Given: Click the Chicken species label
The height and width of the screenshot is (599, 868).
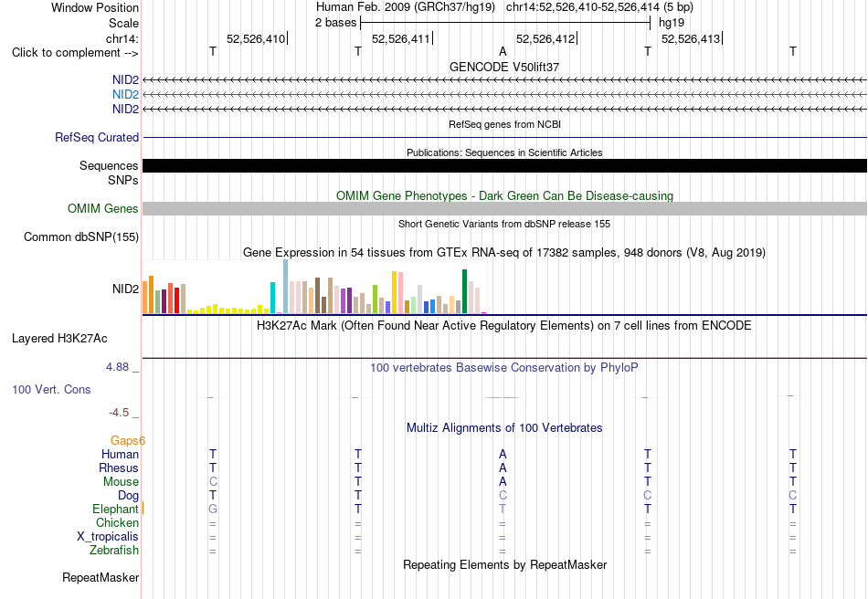Looking at the screenshot, I should click(117, 522).
